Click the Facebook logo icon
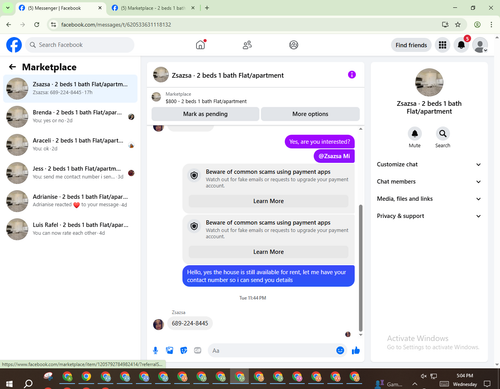The width and height of the screenshot is (500, 389). (x=14, y=45)
